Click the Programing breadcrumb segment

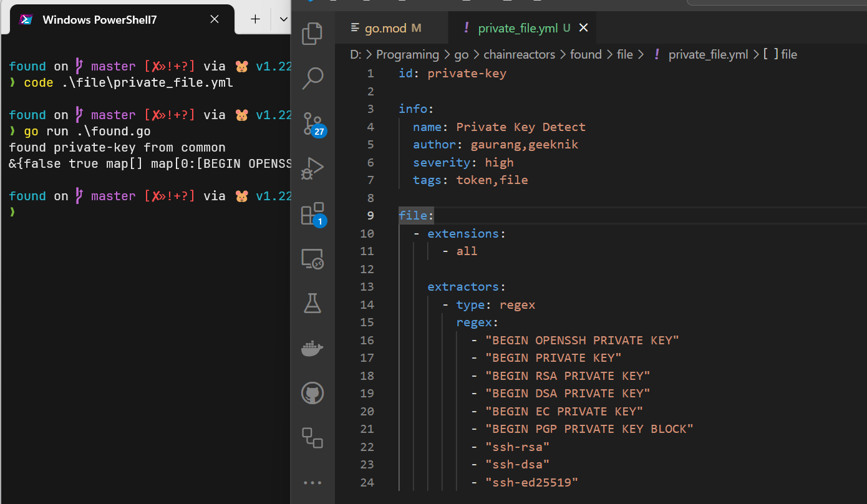[407, 54]
